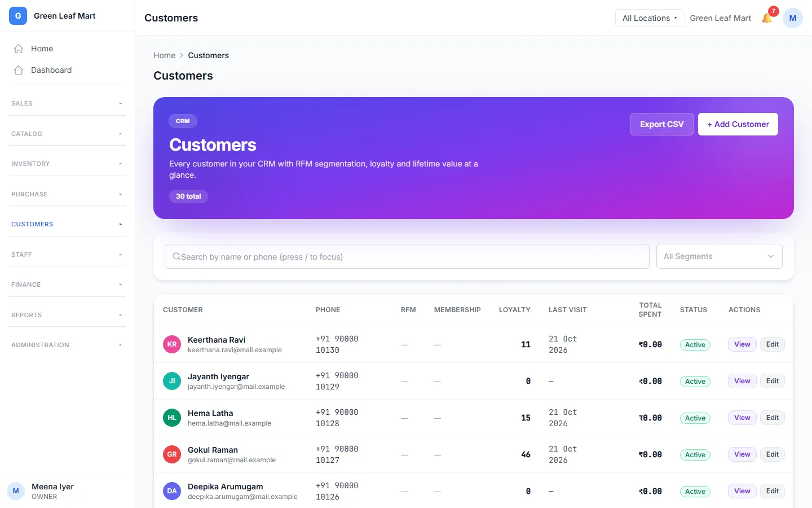812x508 pixels.
Task: View Keerthana Ravi's customer record
Action: (742, 344)
